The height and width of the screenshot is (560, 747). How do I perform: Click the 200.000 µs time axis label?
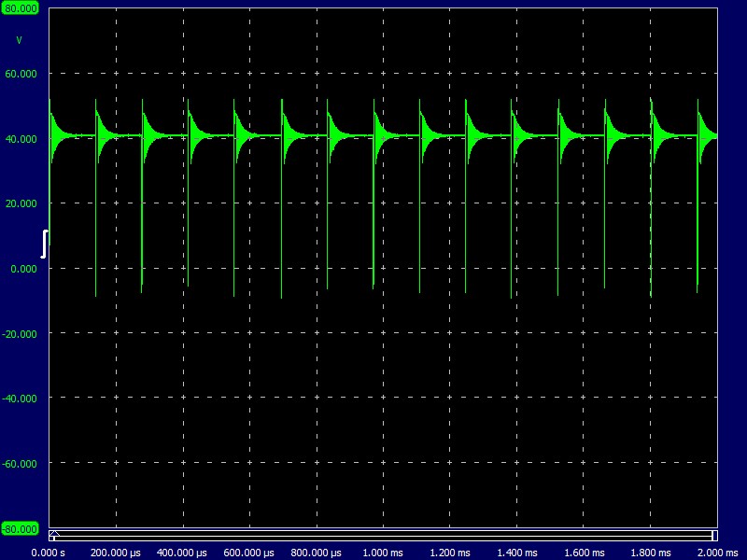(116, 553)
